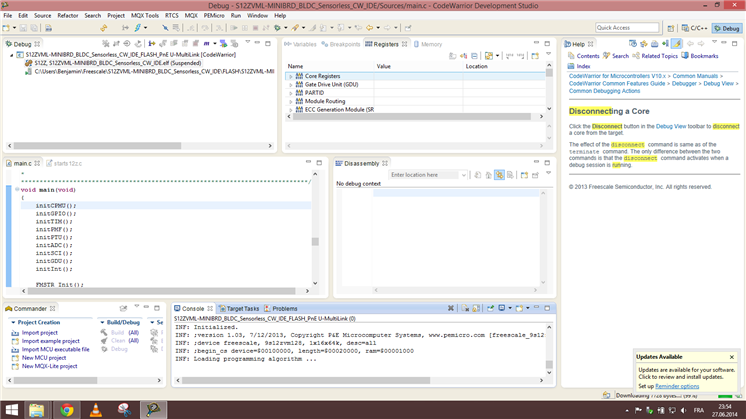
Task: Close the Updates Available notification
Action: pos(732,357)
